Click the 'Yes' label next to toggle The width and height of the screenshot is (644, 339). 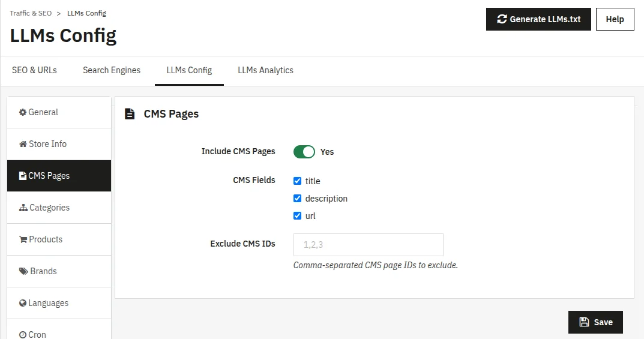pos(327,152)
